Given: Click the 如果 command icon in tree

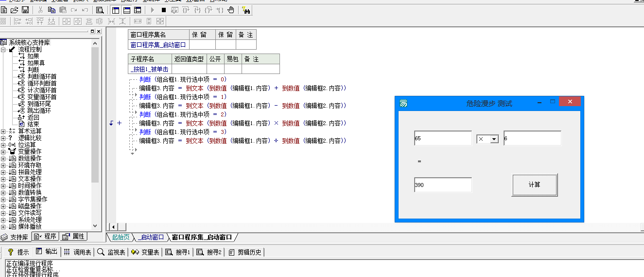Looking at the screenshot, I should (x=21, y=56).
